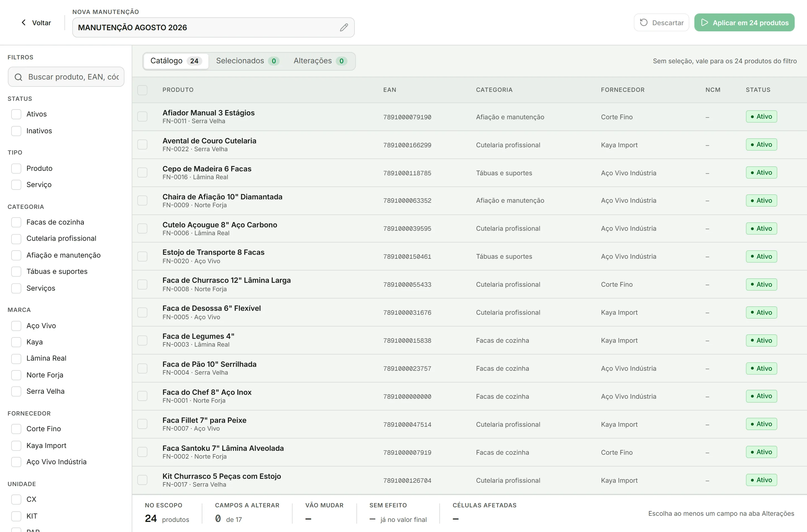807x532 pixels.
Task: Click the FORNECEDOR column header
Action: click(x=623, y=90)
